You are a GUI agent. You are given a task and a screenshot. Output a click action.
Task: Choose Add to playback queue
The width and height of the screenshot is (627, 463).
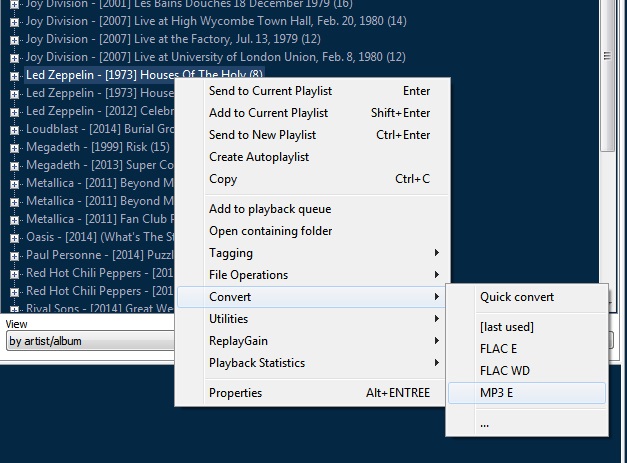tap(312, 209)
